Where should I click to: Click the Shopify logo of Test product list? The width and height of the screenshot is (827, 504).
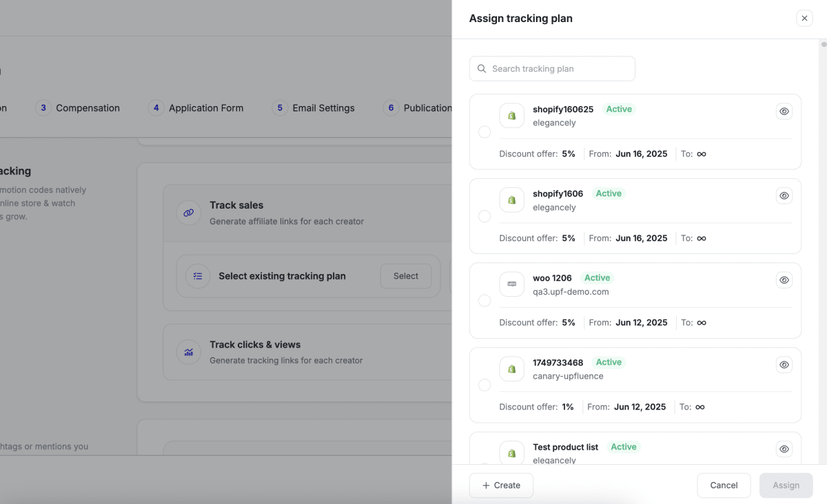click(x=512, y=452)
